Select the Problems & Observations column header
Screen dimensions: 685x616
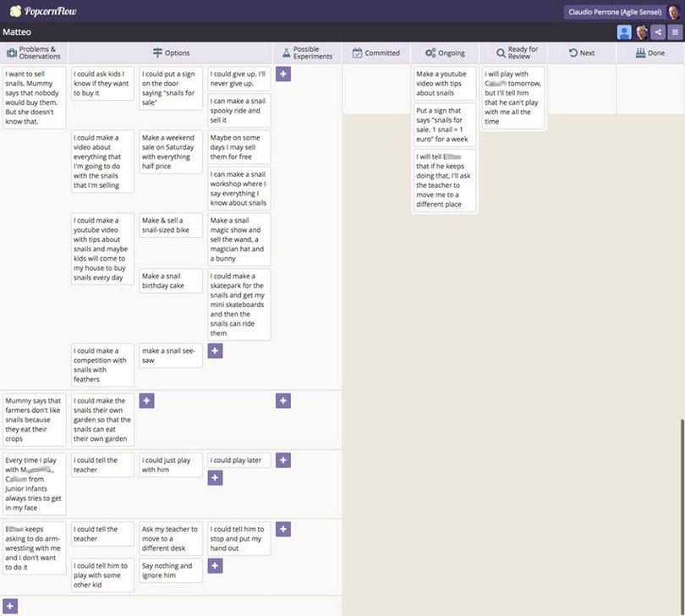pyautogui.click(x=34, y=53)
